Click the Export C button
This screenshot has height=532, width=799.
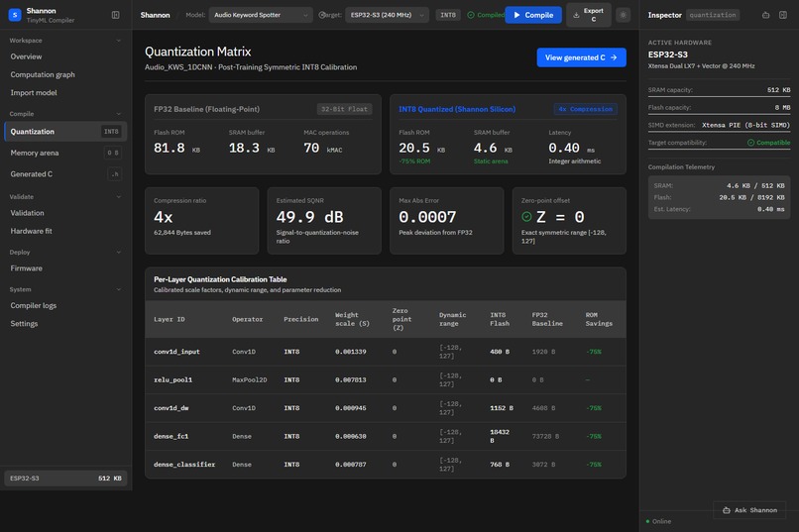click(x=589, y=15)
